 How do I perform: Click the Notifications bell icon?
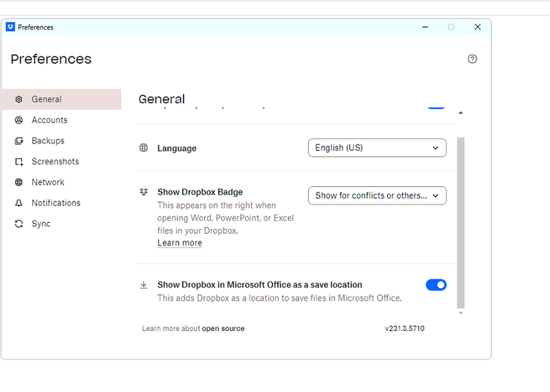coord(19,203)
